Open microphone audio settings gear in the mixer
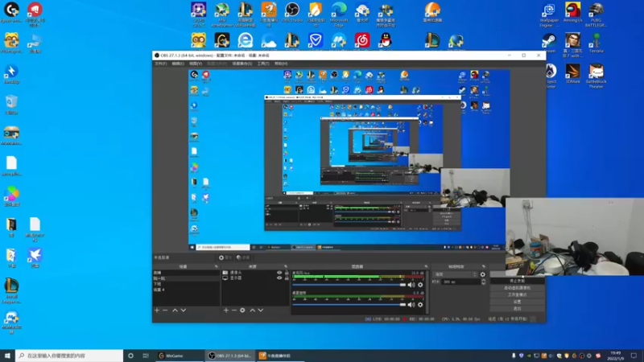 pos(420,285)
